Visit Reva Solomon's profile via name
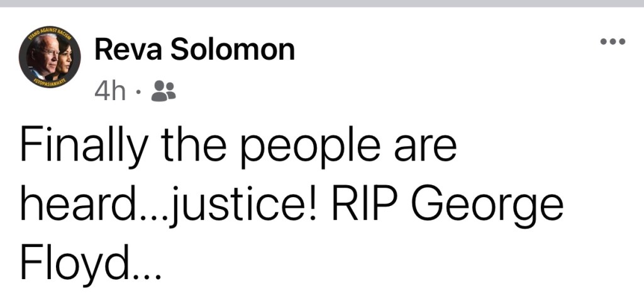The height and width of the screenshot is (303, 644). pos(194,49)
